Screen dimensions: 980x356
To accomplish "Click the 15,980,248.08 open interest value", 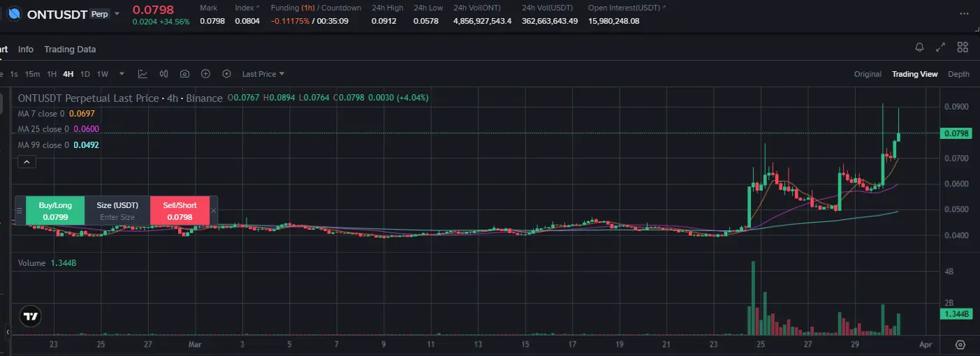I will tap(613, 21).
